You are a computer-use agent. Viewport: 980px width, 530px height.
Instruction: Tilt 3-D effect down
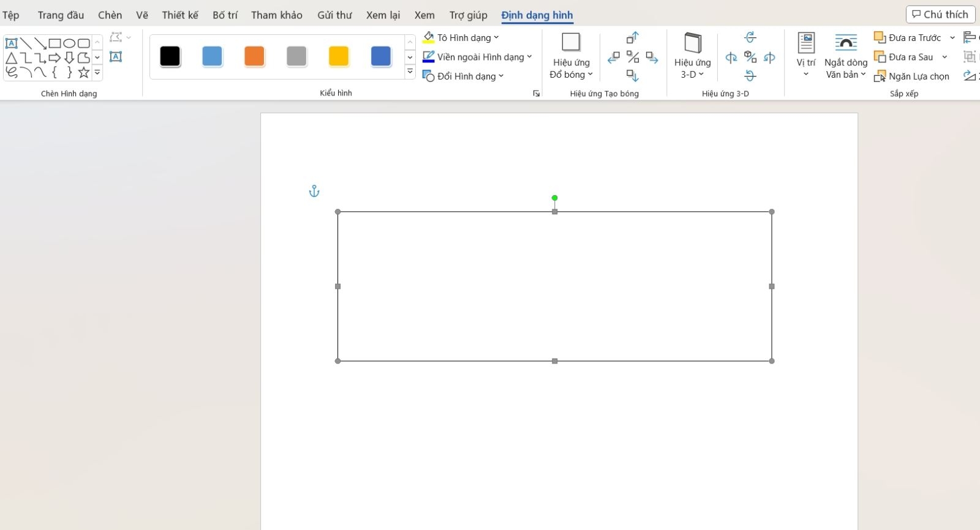[x=750, y=76]
